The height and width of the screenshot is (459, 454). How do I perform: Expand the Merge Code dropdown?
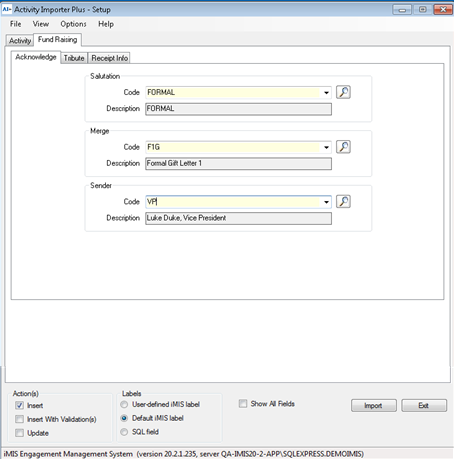click(326, 147)
